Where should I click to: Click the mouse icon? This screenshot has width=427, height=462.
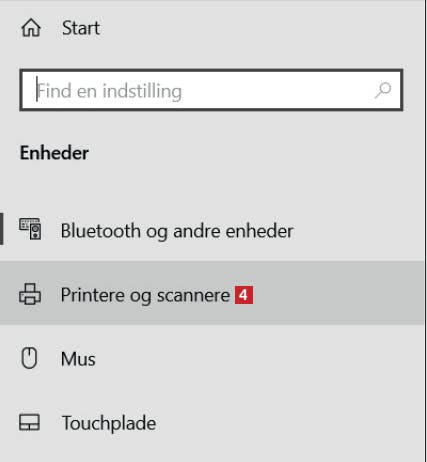[29, 358]
